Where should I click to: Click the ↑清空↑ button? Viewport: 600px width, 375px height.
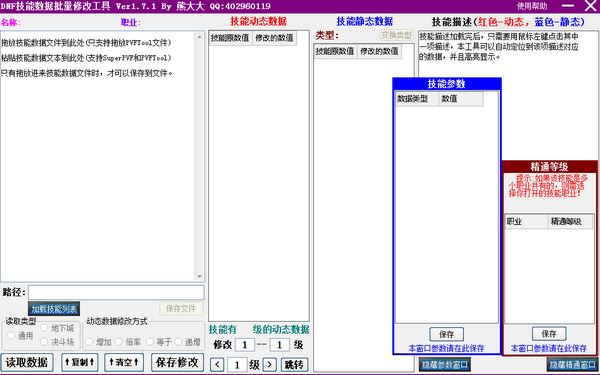point(124,362)
